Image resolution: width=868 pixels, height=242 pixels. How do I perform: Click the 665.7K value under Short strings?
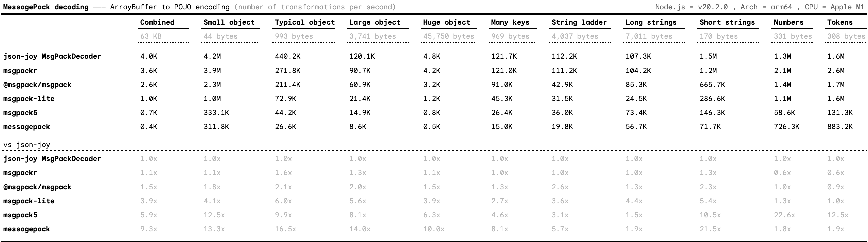click(712, 84)
